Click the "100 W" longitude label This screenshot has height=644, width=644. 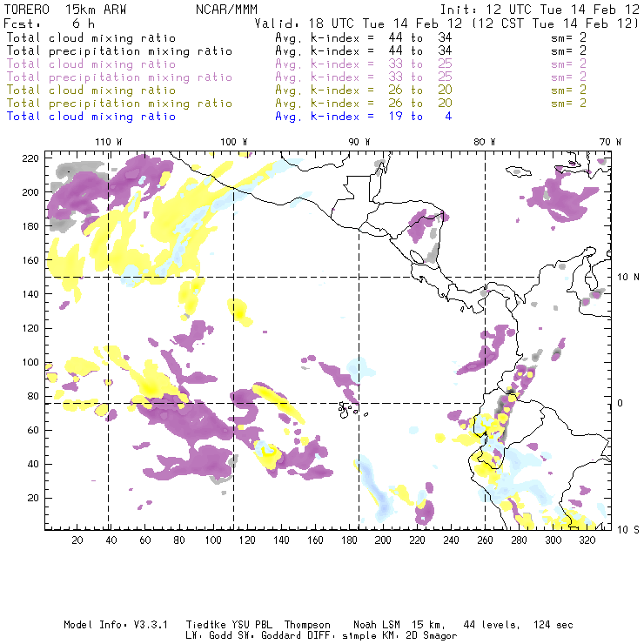[x=234, y=142]
